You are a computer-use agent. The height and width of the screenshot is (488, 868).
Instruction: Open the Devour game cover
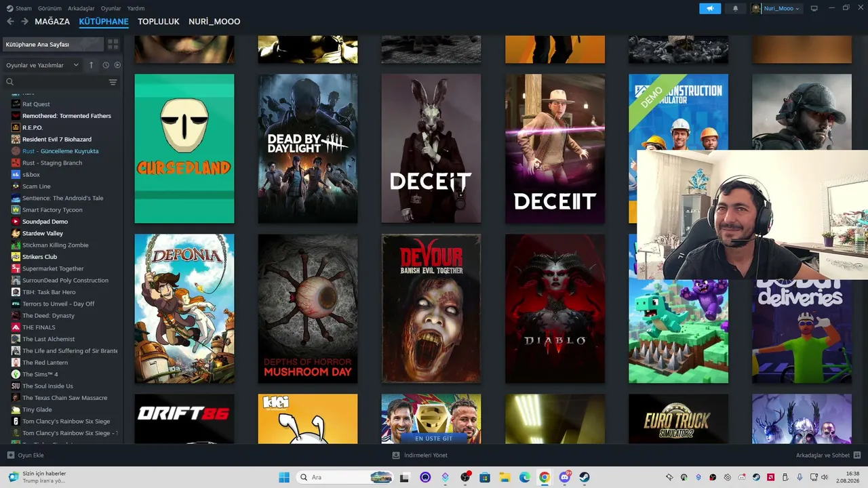coord(431,308)
